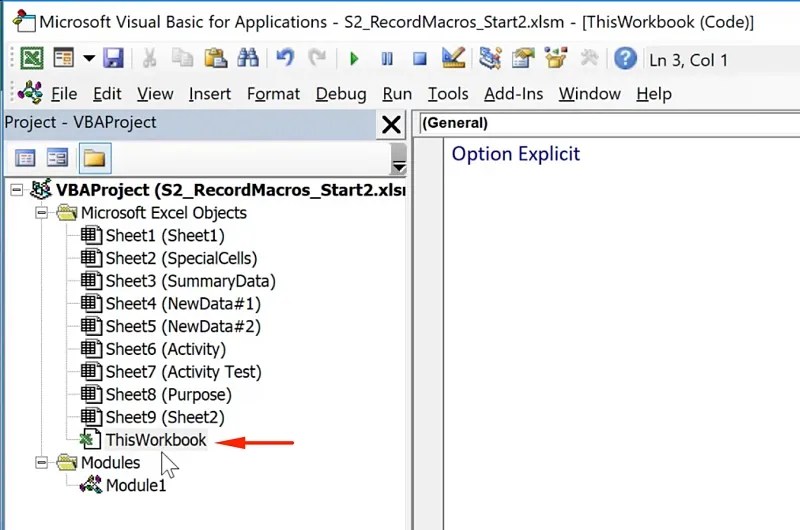This screenshot has width=800, height=530.
Task: Open the File menu
Action: (64, 94)
